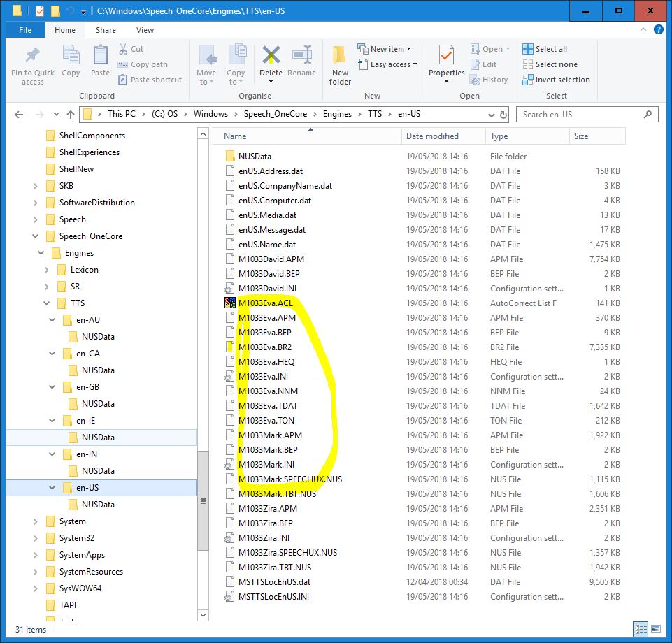Sort by Date modified column
Image resolution: width=672 pixels, height=643 pixels.
[443, 136]
